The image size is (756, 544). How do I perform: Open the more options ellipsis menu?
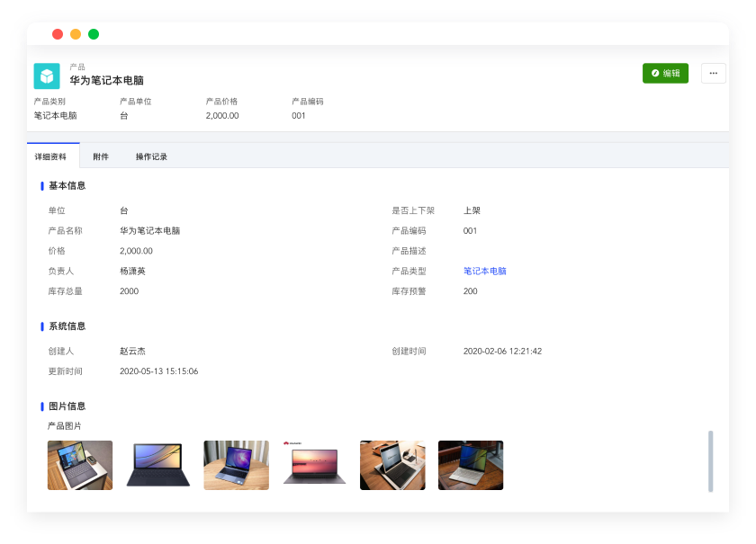point(714,73)
